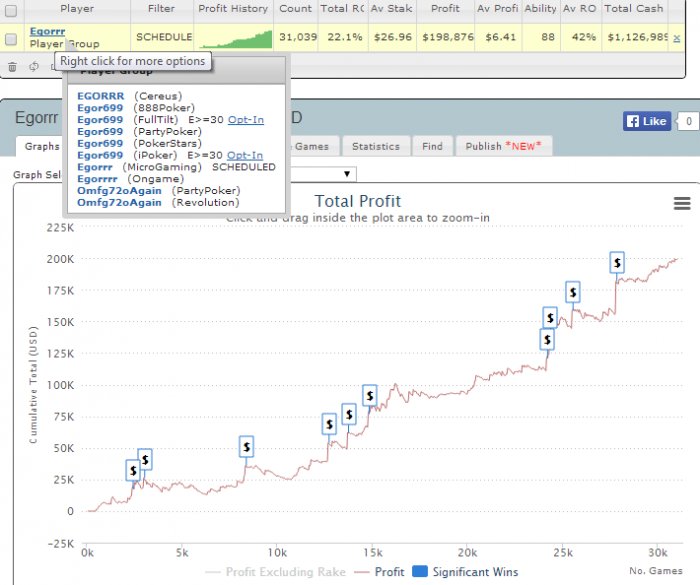This screenshot has height=585, width=700.
Task: Open the Egorrr player link in table
Action: (45, 32)
